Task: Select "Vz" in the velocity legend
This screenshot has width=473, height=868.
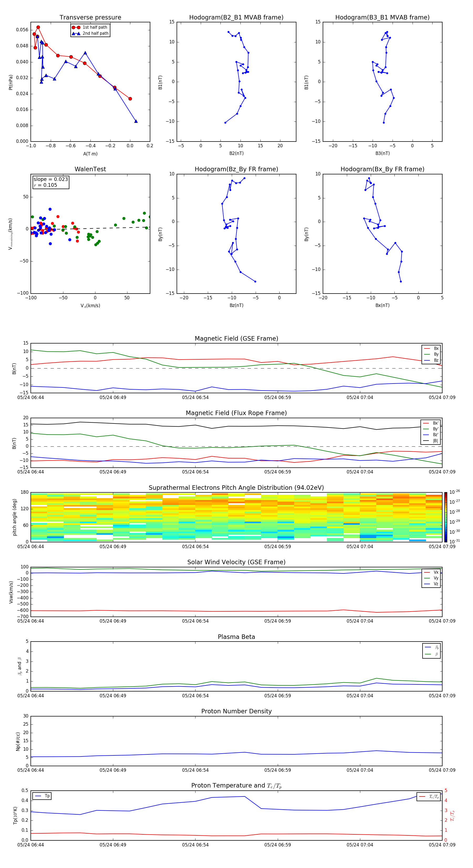Action: [x=431, y=584]
